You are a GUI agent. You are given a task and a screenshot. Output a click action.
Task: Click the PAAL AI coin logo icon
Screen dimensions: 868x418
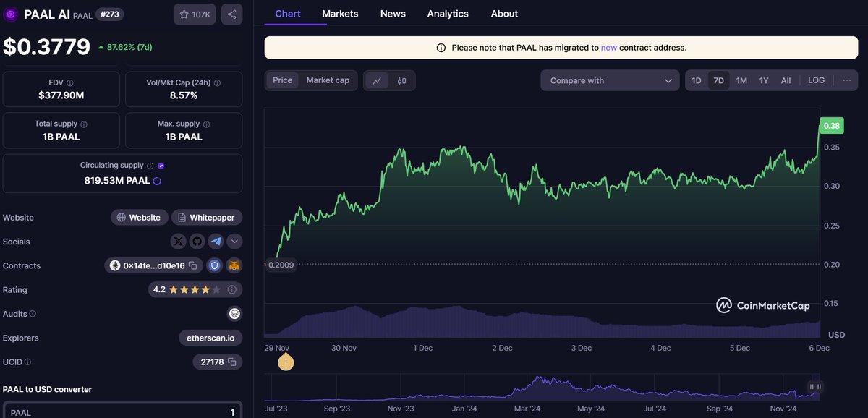pyautogui.click(x=11, y=14)
